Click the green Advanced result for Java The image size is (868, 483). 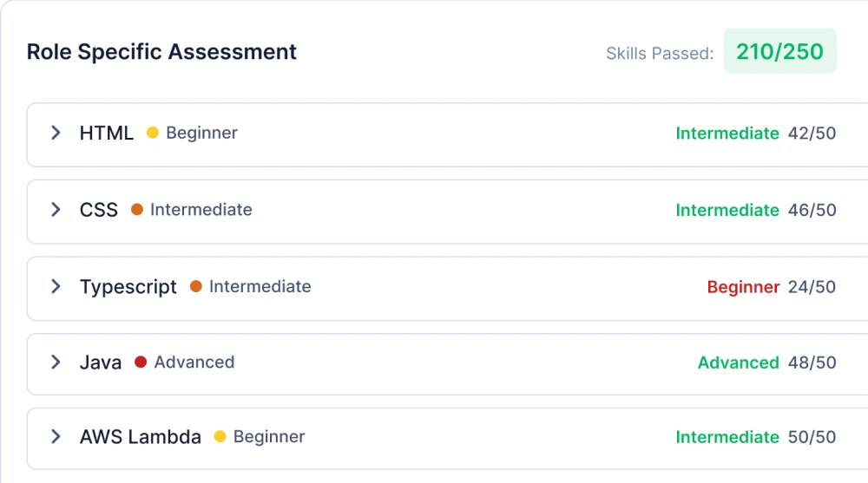pos(738,362)
